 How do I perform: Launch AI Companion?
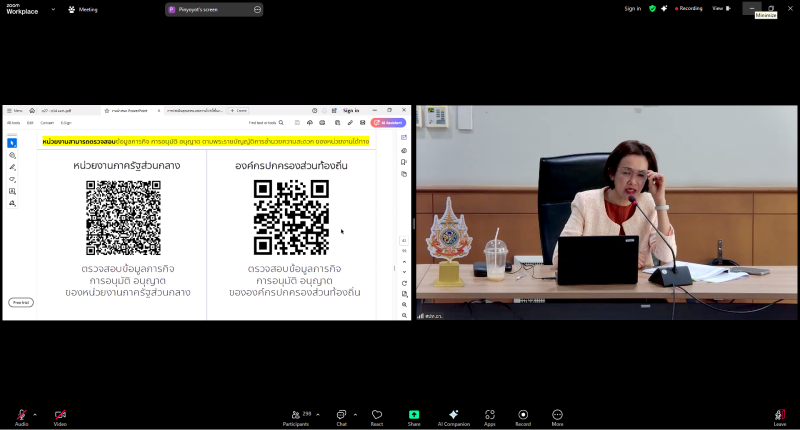[453, 414]
